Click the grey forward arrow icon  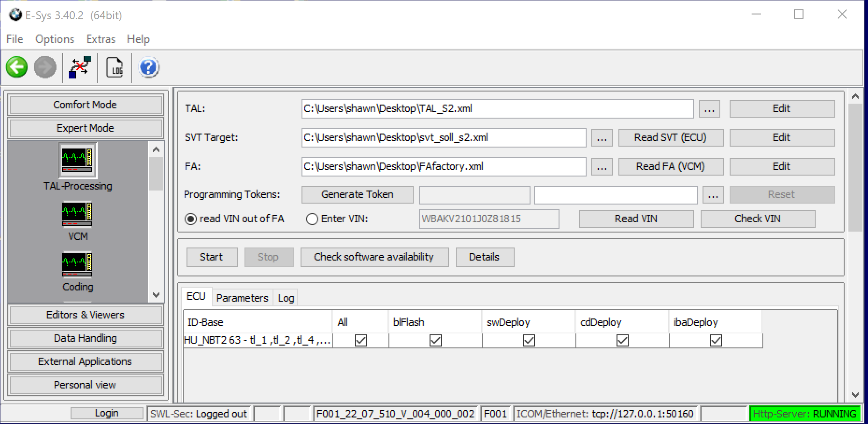tap(45, 67)
